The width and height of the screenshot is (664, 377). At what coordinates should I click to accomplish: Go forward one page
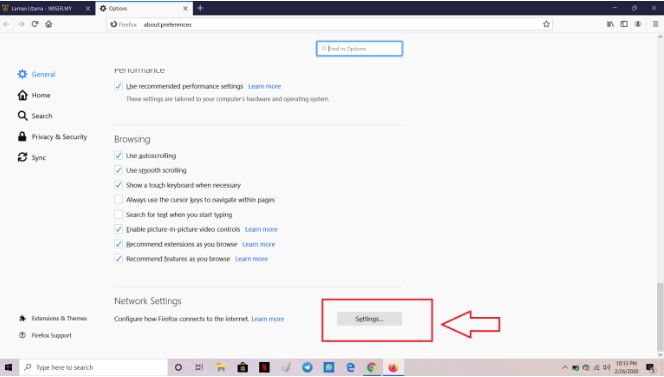pos(21,24)
